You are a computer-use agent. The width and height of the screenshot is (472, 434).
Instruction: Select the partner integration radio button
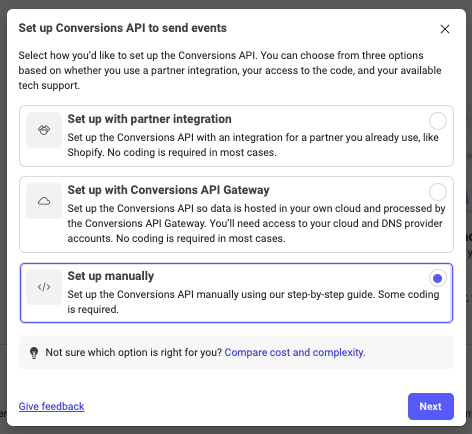437,121
